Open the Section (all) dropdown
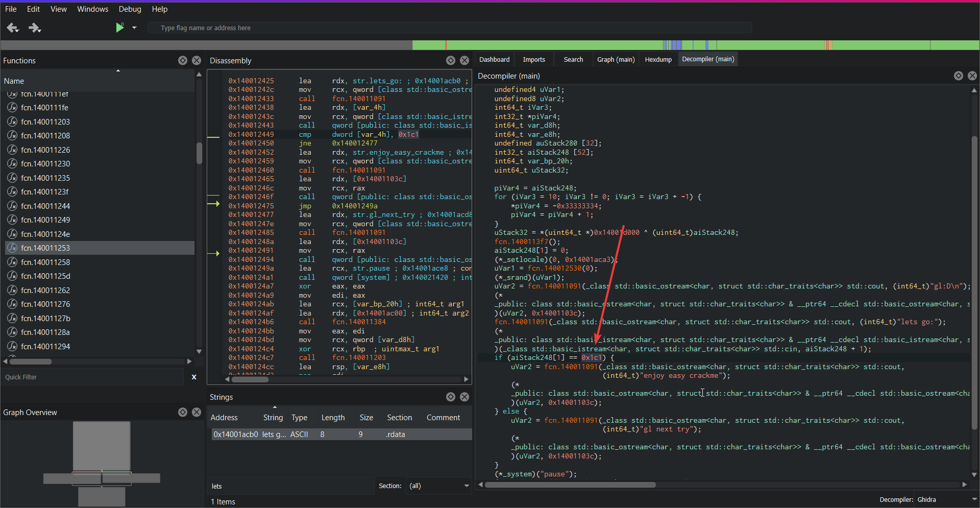Screen dimensions: 980x508 (x=439, y=486)
